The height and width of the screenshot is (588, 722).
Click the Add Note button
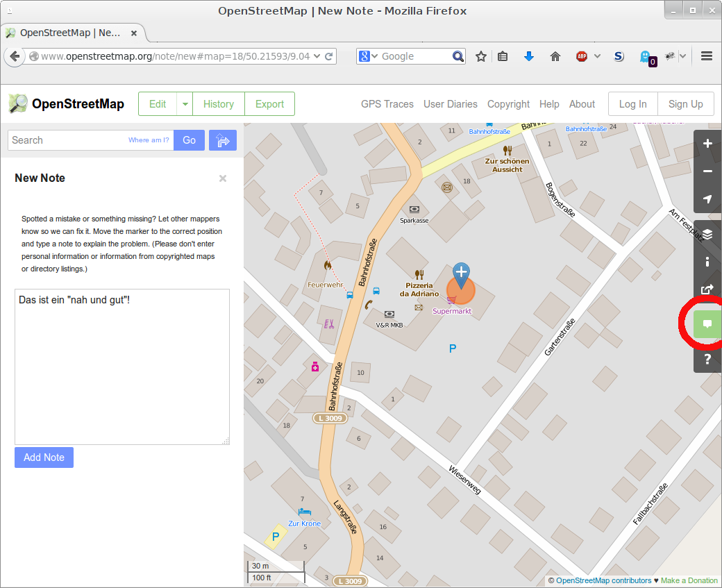pos(44,457)
